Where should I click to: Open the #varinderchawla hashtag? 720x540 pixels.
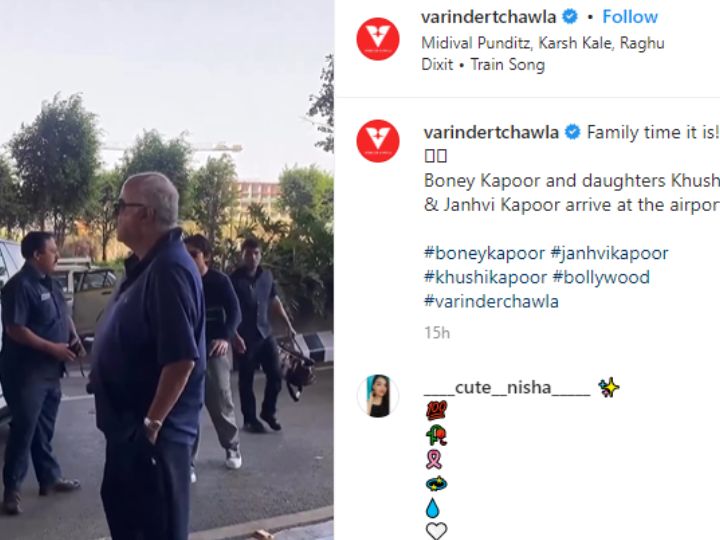491,302
